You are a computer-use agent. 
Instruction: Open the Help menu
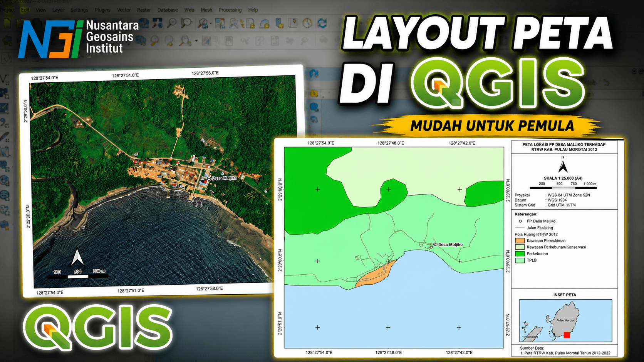[253, 10]
